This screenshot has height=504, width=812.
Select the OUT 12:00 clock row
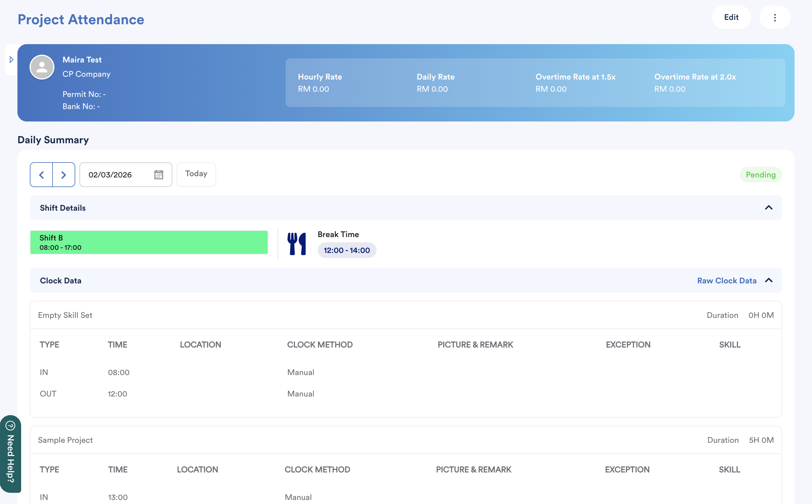pos(118,394)
